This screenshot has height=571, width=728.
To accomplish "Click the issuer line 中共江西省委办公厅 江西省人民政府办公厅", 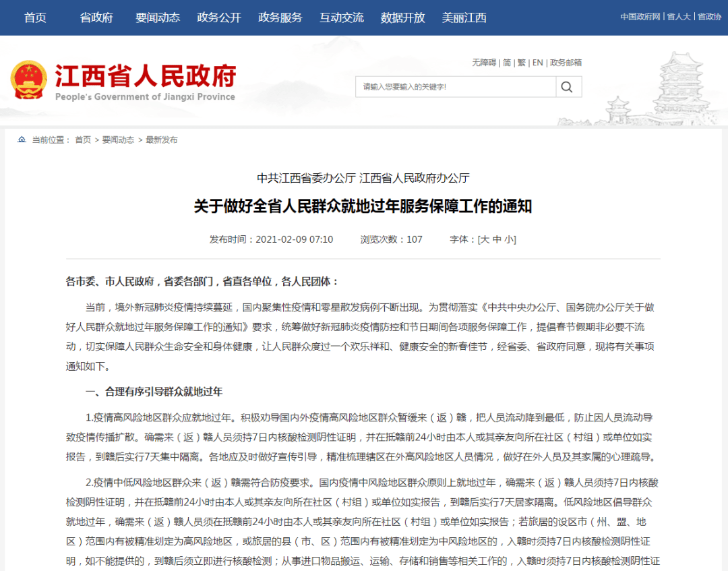I will point(363,178).
